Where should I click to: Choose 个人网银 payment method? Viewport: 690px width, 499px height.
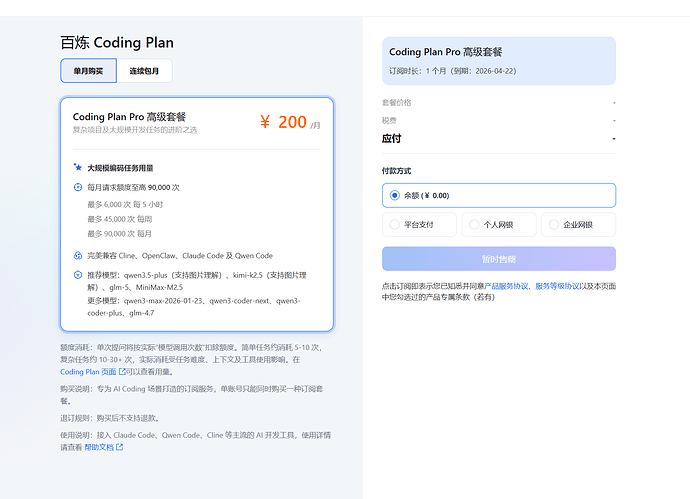point(499,224)
